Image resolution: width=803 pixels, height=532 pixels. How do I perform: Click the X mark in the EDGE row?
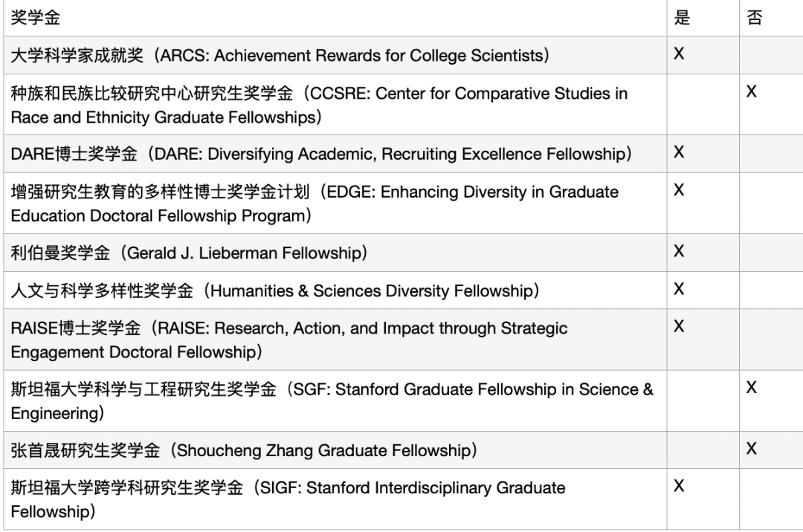pos(678,190)
